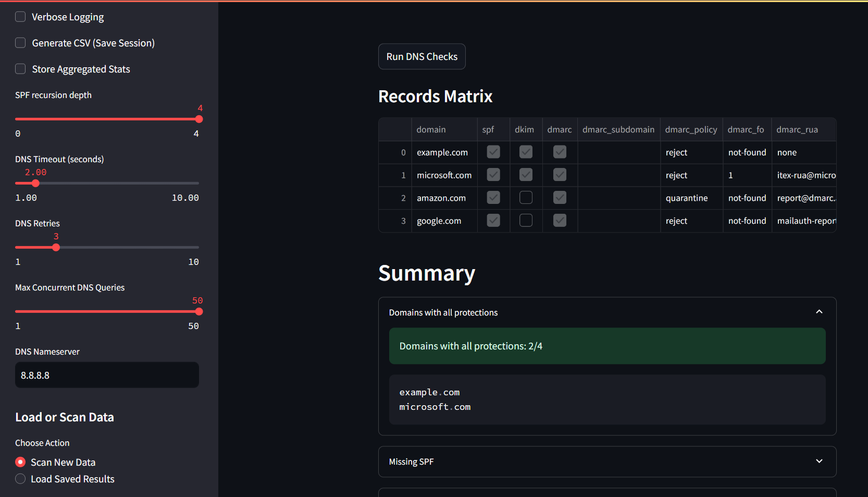Select the microsoft.com domain cell
The width and height of the screenshot is (868, 497).
tap(444, 175)
